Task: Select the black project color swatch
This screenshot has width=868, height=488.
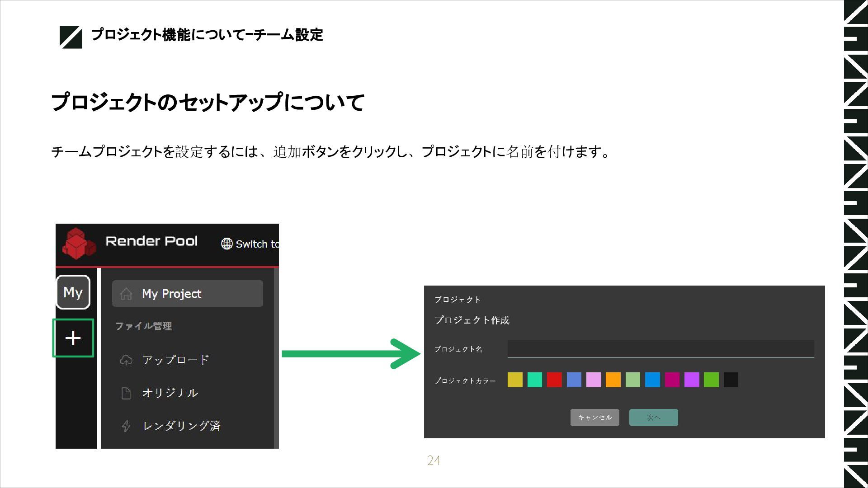Action: pyautogui.click(x=731, y=380)
